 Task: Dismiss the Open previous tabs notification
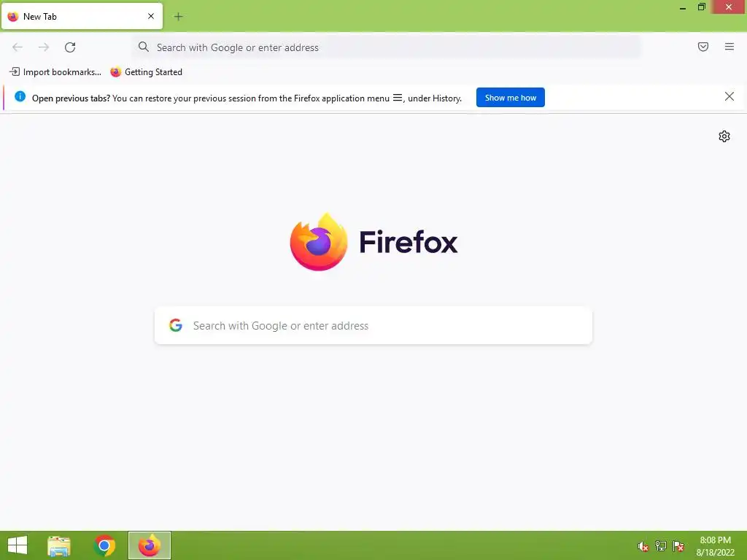click(x=729, y=97)
